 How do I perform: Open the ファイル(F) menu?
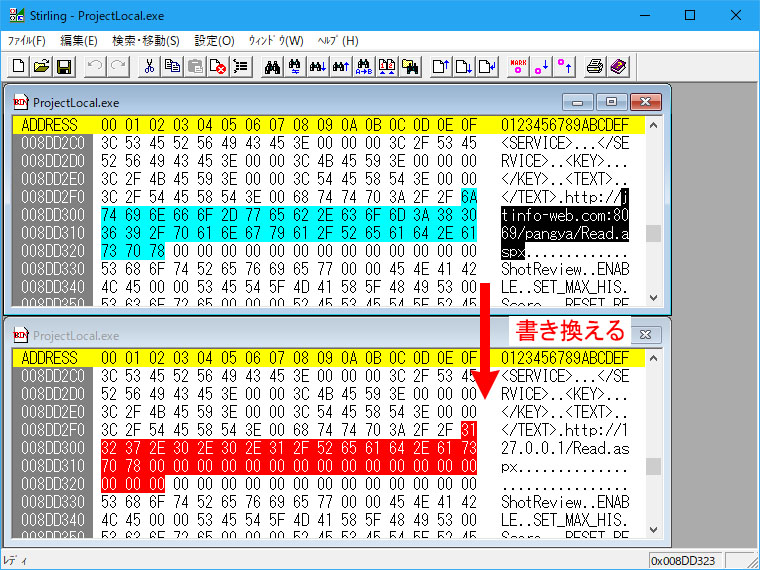(27, 41)
